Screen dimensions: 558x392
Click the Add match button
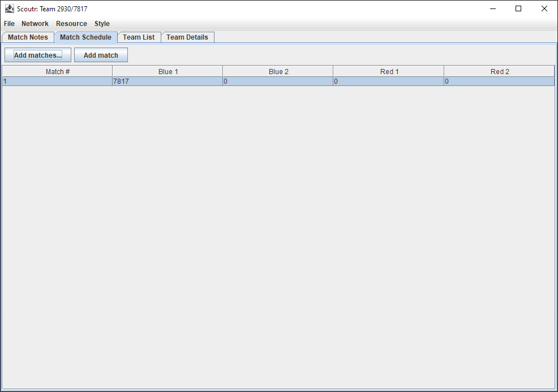point(101,55)
